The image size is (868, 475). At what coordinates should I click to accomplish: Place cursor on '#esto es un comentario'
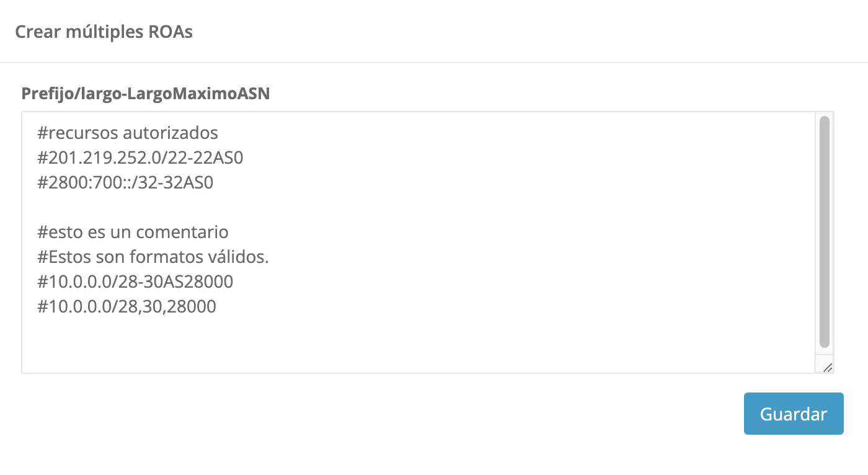[x=133, y=232]
